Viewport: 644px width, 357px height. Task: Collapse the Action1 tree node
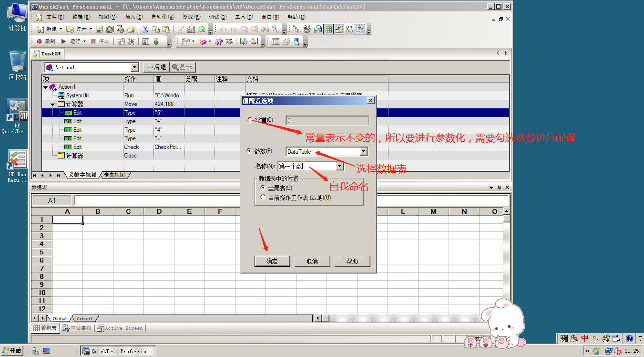pyautogui.click(x=46, y=87)
